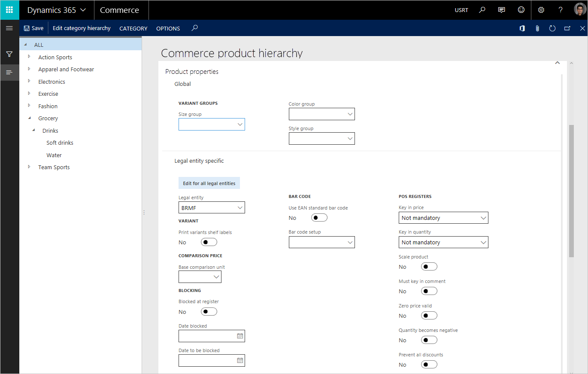Open the Date blocked calendar picker
This screenshot has height=374, width=588.
(x=239, y=336)
